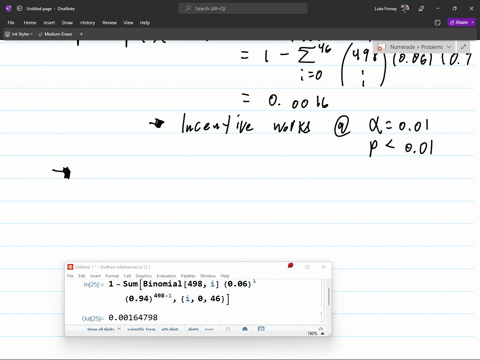Click the output value 0.00164798

tap(133, 318)
